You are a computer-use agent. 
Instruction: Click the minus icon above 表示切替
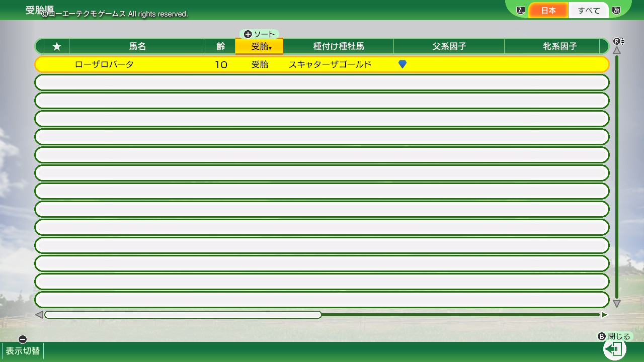(x=22, y=339)
